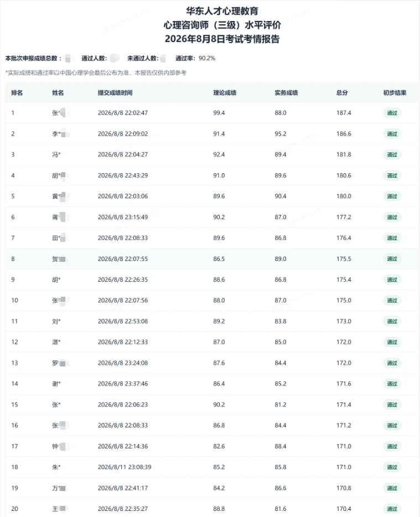The height and width of the screenshot is (517, 420).
Task: Click the pass rate value 90.2%
Action: click(x=207, y=58)
